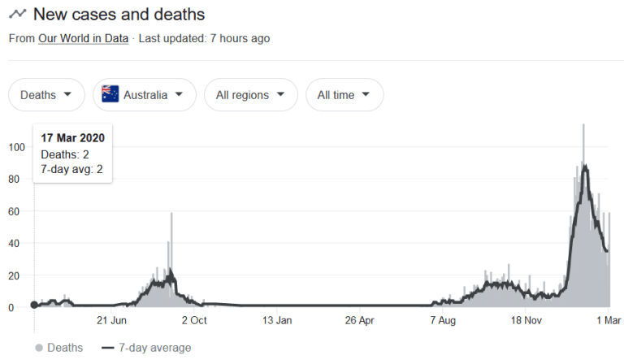
Task: Click the 13 Jan date axis label
Action: coord(276,320)
